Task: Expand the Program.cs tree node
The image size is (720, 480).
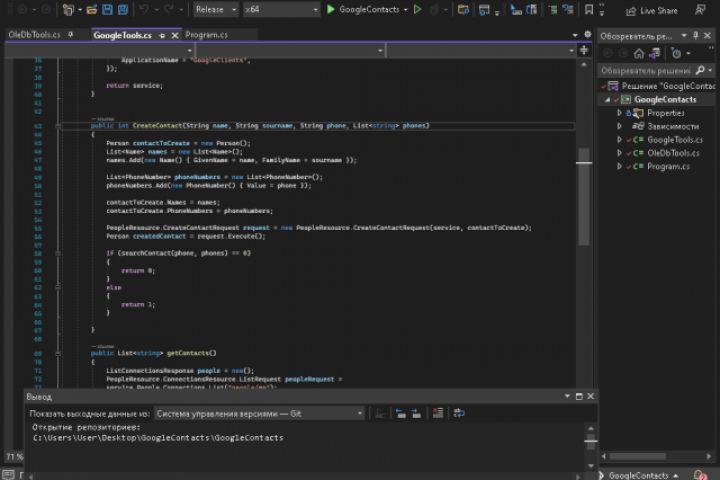Action: tap(619, 166)
